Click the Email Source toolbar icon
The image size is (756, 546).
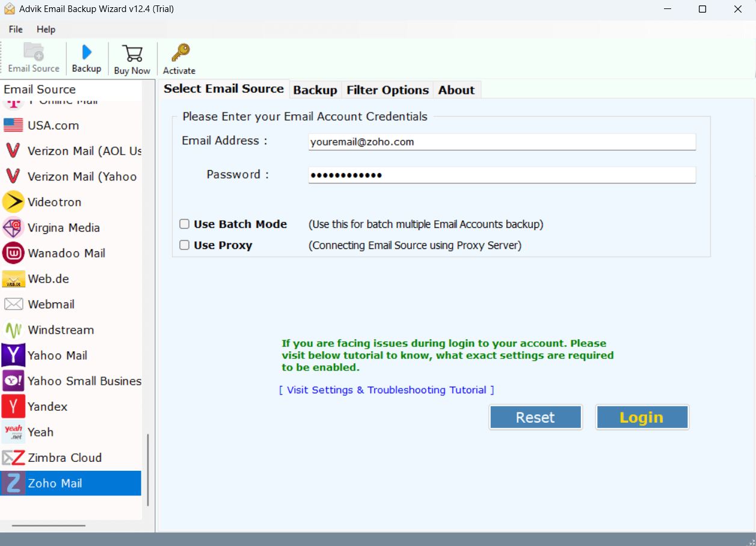coord(34,52)
